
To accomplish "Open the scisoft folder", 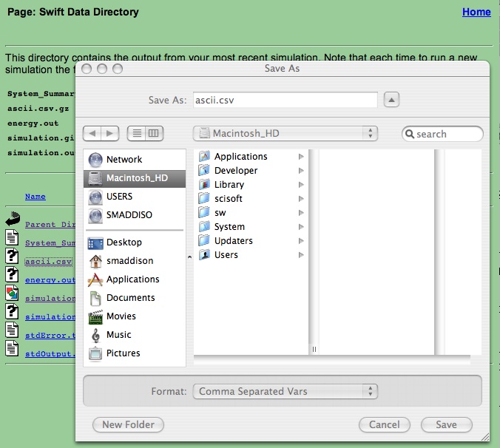I will click(x=251, y=199).
